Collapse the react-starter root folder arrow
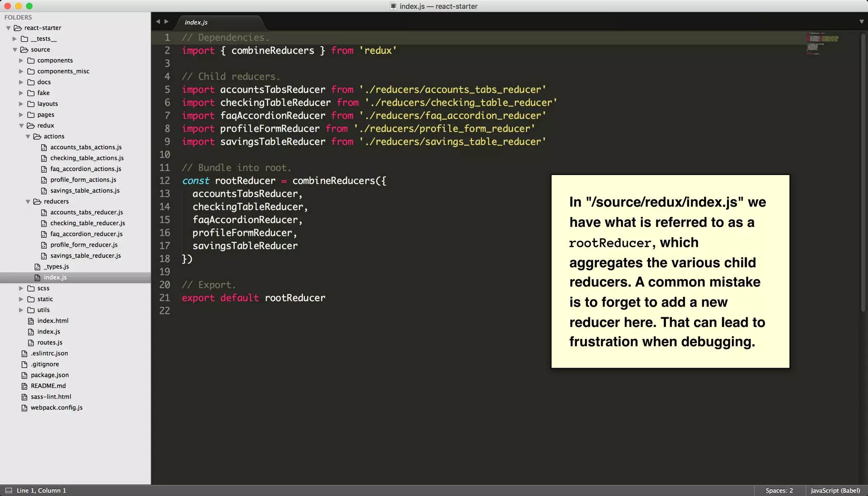 (8, 28)
